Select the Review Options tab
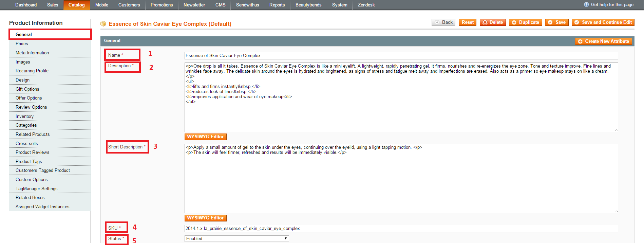 [x=50, y=107]
